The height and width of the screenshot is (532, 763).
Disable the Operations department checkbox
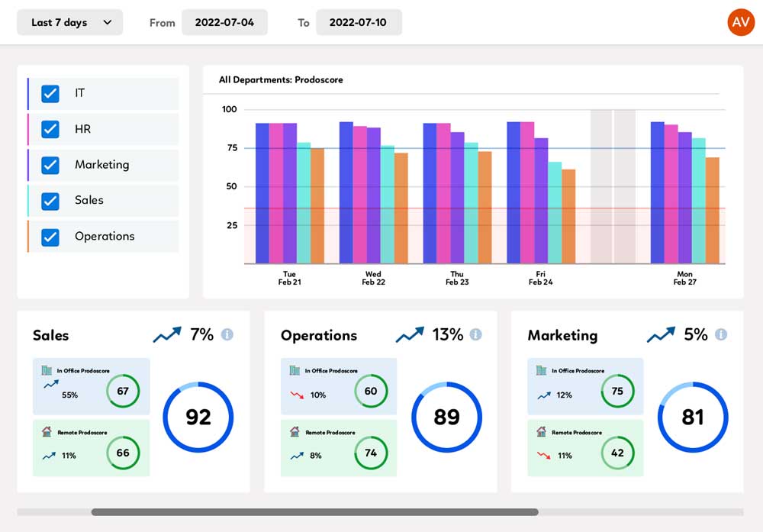tap(50, 237)
